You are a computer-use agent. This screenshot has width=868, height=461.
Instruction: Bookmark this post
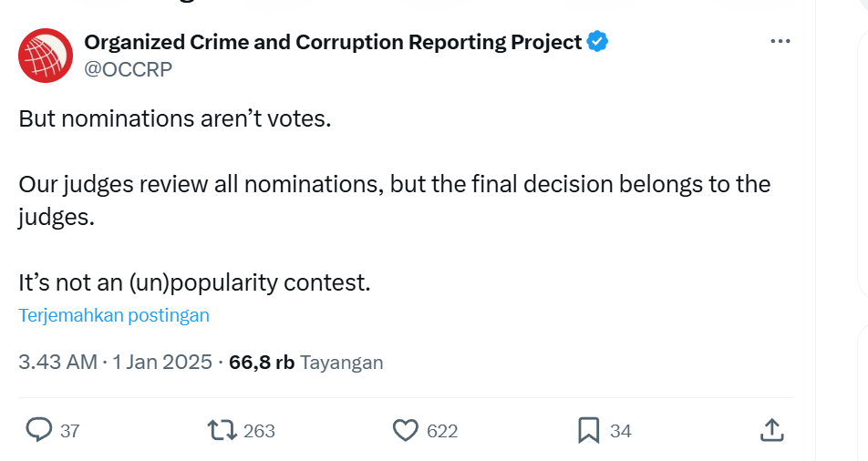[x=589, y=430]
